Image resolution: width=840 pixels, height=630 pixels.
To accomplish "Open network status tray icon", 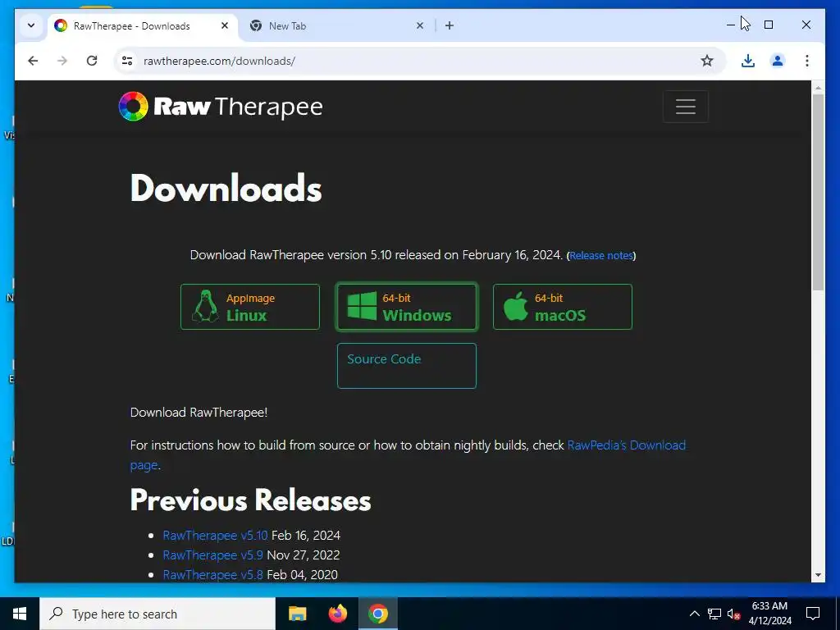I will 714,614.
